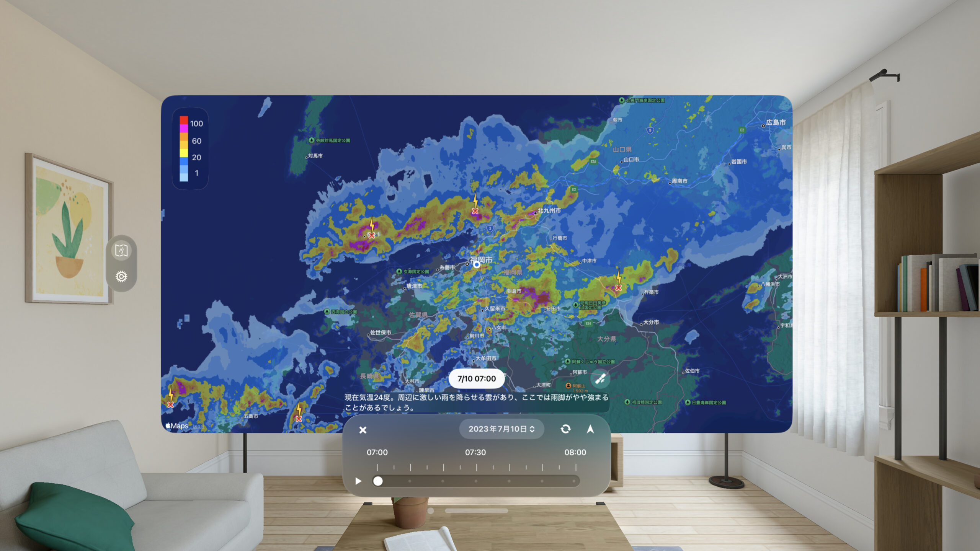Viewport: 980px width, 551px height.
Task: Click the close X button on timeline panel
Action: click(363, 429)
